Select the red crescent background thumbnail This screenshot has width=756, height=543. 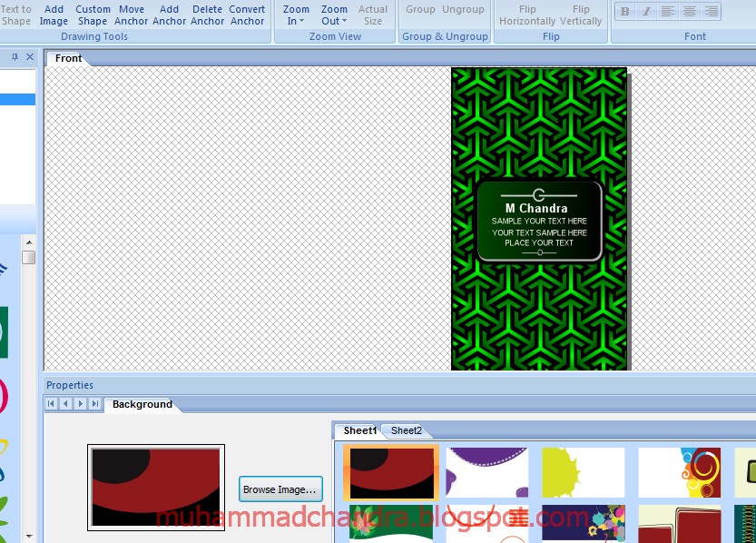(x=390, y=471)
